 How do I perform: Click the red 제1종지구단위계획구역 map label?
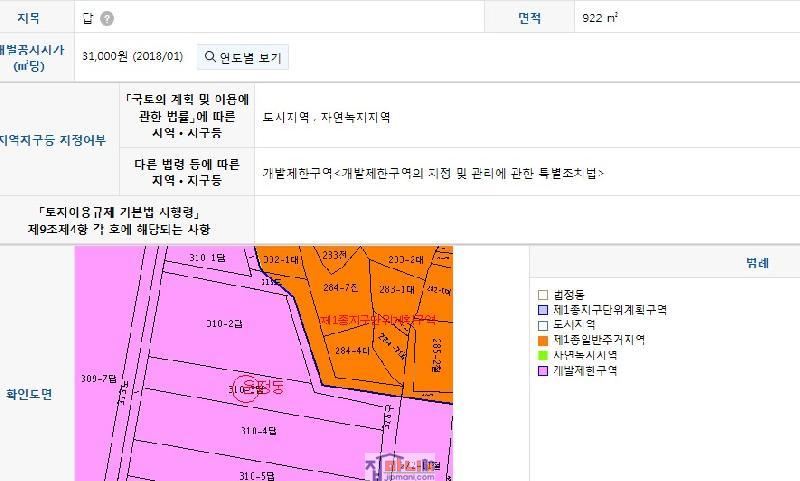(x=378, y=319)
